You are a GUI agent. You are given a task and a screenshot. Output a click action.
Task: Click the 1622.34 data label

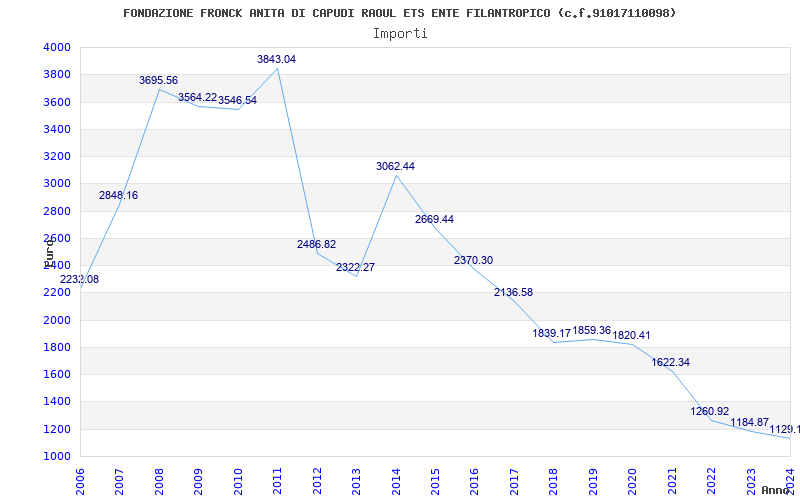click(x=670, y=362)
